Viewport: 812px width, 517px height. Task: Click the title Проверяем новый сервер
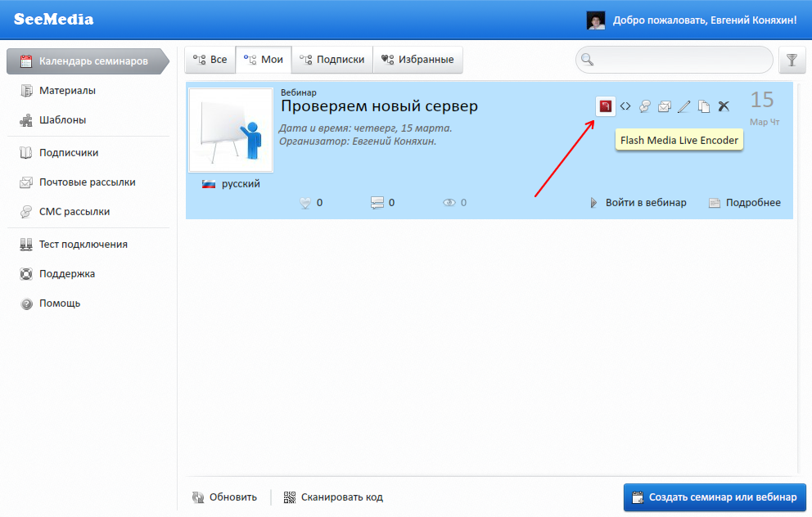pos(379,106)
